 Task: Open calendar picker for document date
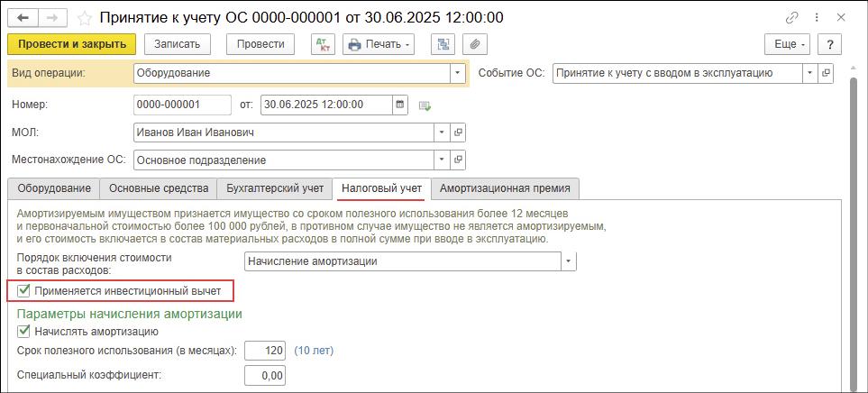click(400, 104)
